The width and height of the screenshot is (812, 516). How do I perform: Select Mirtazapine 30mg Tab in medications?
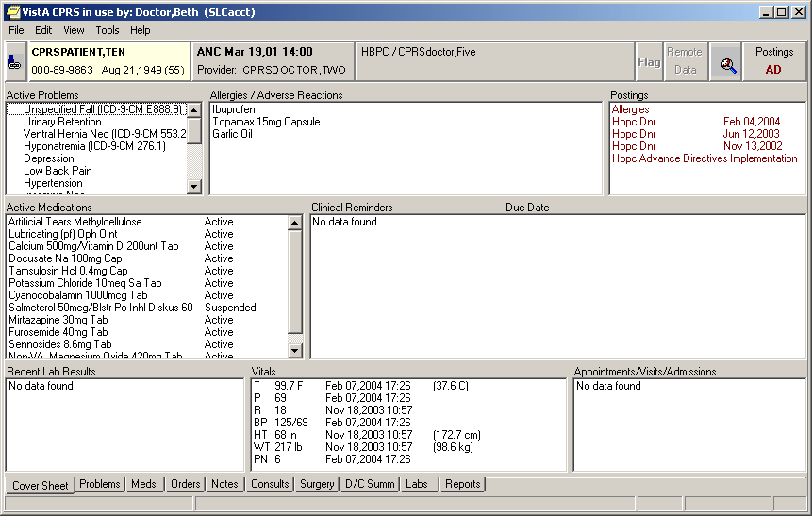click(x=58, y=320)
